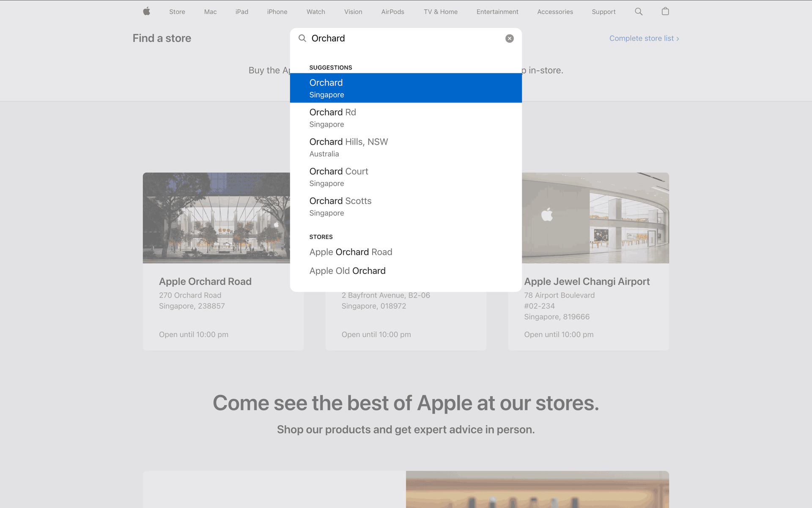Select Apple Old Orchard store result

[x=406, y=271]
